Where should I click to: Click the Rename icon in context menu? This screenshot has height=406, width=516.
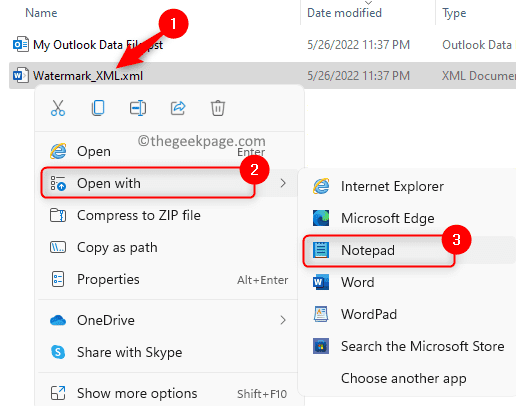[138, 108]
